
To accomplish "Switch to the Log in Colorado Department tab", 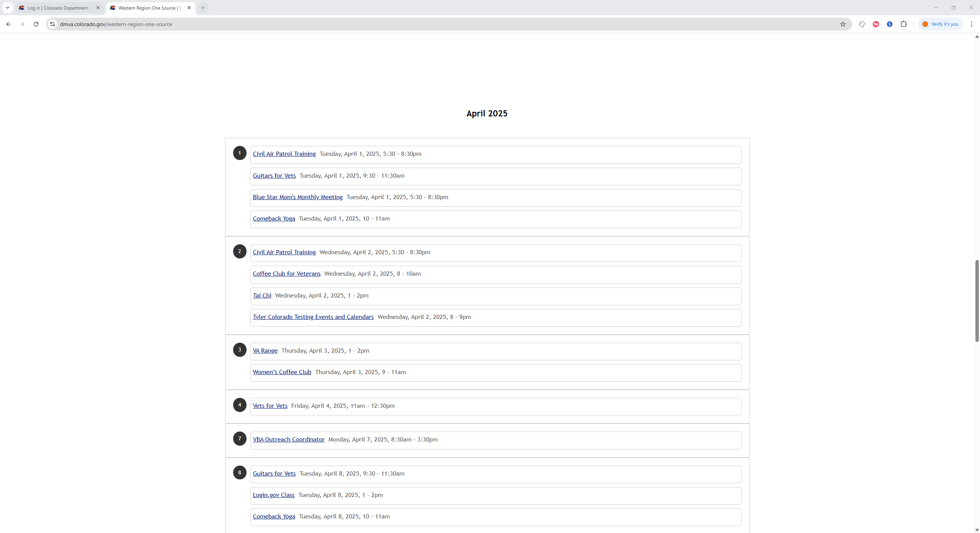I will pyautogui.click(x=59, y=8).
